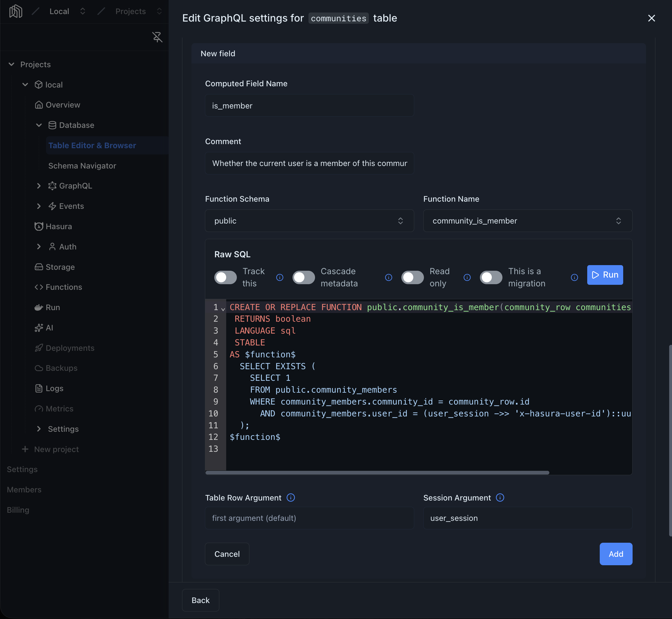Click the Back button
The width and height of the screenshot is (672, 619).
click(201, 600)
